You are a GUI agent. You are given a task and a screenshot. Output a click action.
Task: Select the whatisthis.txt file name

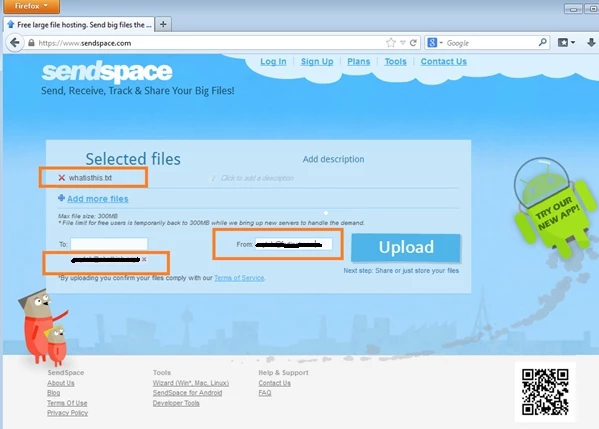pyautogui.click(x=90, y=178)
